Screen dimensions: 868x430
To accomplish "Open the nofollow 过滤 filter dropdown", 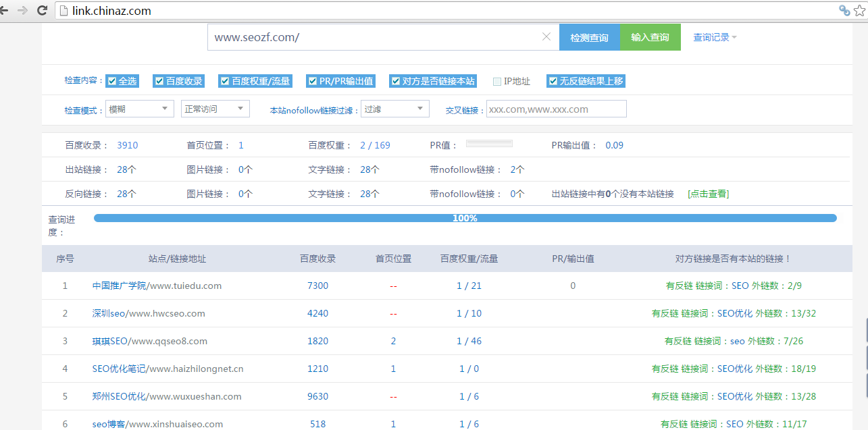I will tap(395, 108).
